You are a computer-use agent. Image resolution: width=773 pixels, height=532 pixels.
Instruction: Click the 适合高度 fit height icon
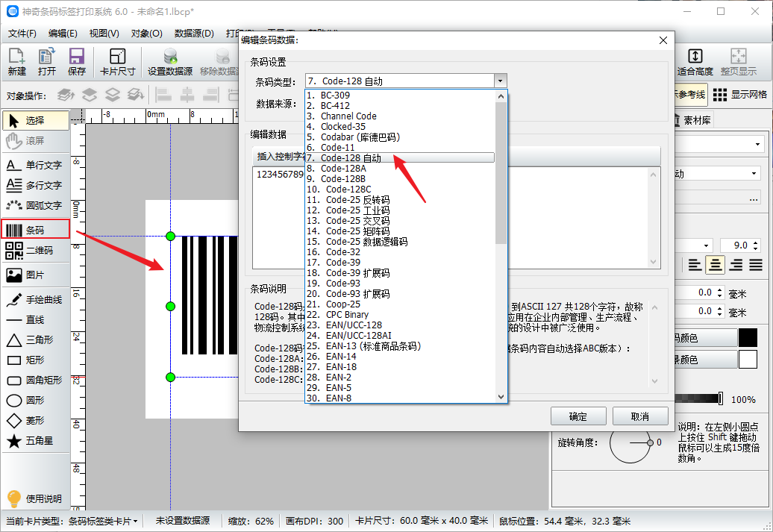pos(695,62)
